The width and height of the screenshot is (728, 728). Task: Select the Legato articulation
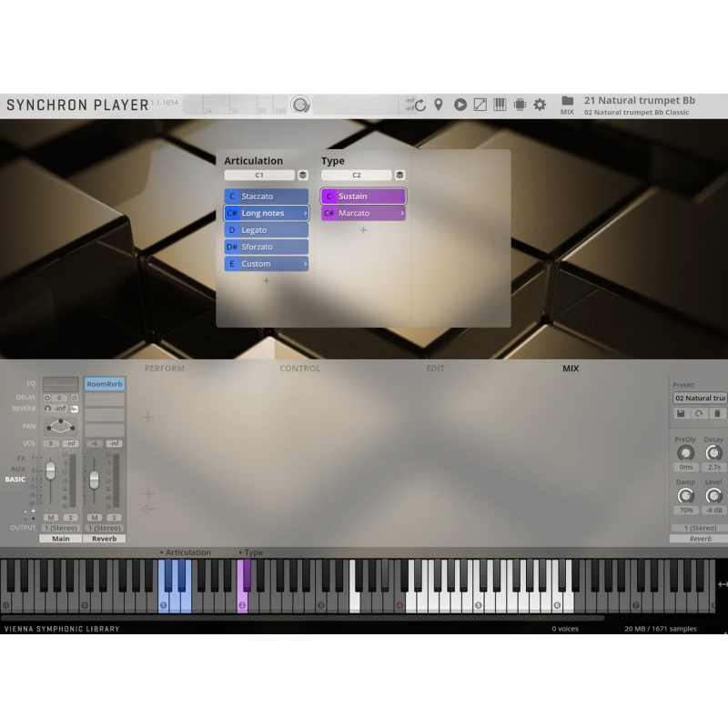tap(267, 230)
